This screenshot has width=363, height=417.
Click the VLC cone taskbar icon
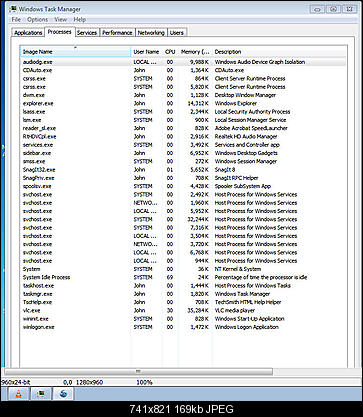pyautogui.click(x=19, y=394)
